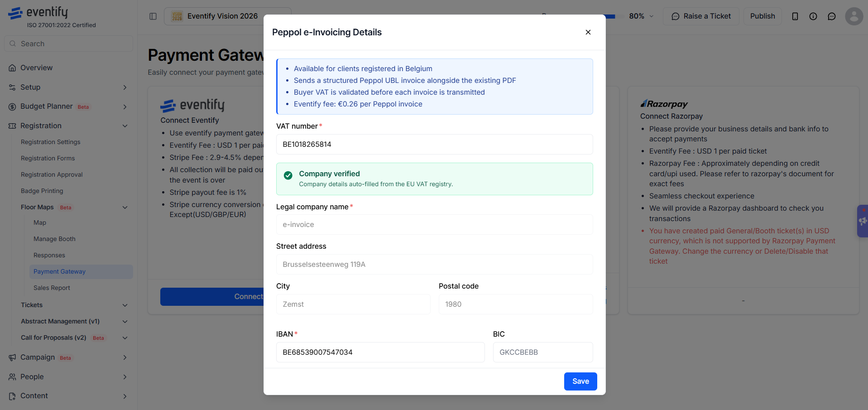Image resolution: width=868 pixels, height=410 pixels.
Task: Click the speech bubble icon on Raise a Ticket
Action: pos(676,16)
